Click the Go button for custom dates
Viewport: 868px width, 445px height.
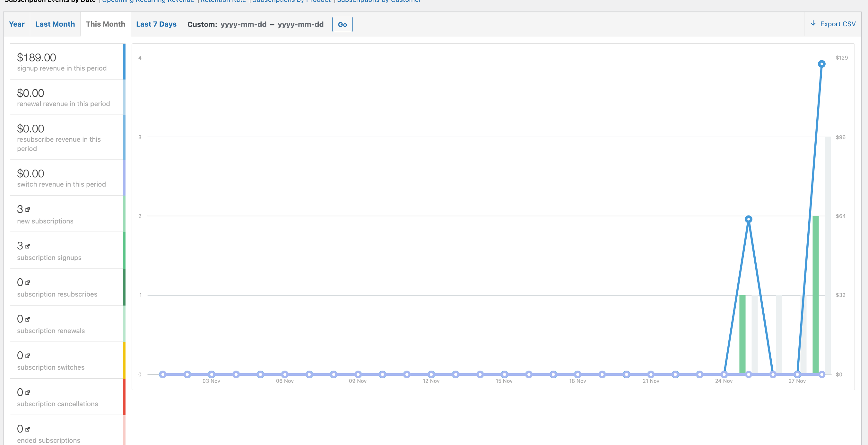coord(342,24)
